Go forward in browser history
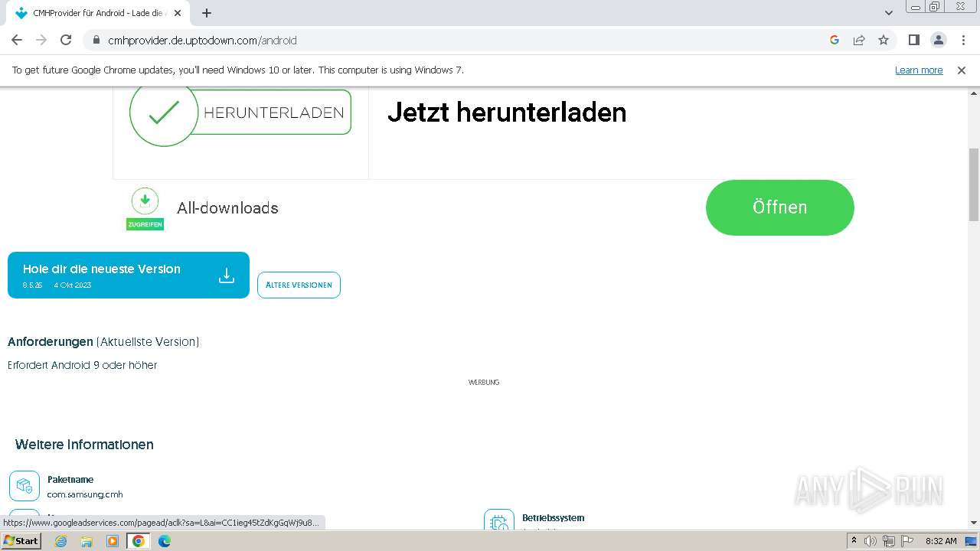Viewport: 980px width, 551px height. [x=41, y=40]
